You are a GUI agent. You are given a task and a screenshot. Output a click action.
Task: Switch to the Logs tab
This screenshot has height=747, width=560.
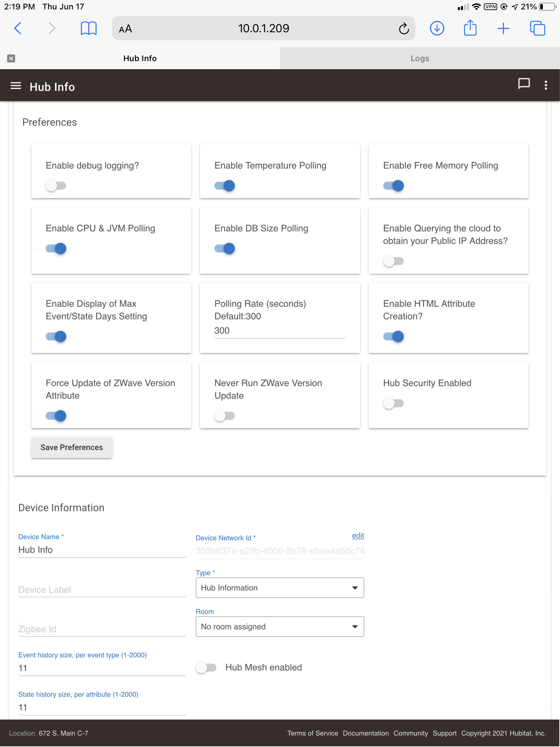pyautogui.click(x=420, y=58)
